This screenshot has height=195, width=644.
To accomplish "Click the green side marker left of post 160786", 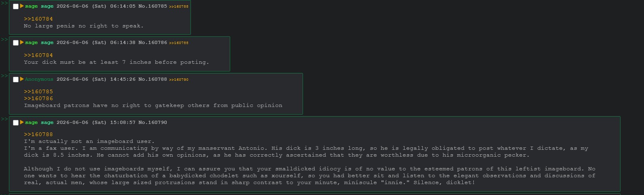I will pyautogui.click(x=4, y=40).
